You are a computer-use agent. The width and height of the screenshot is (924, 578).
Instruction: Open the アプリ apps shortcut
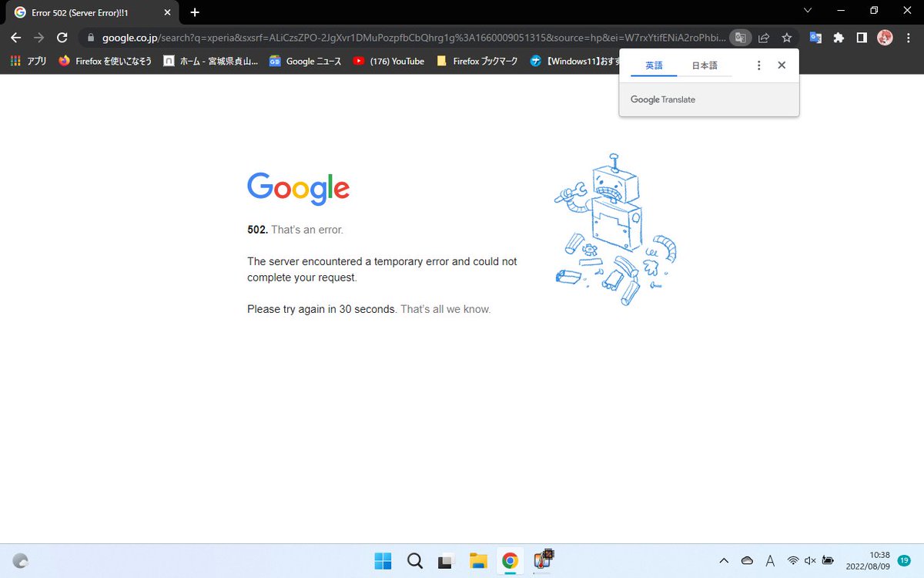tap(28, 61)
